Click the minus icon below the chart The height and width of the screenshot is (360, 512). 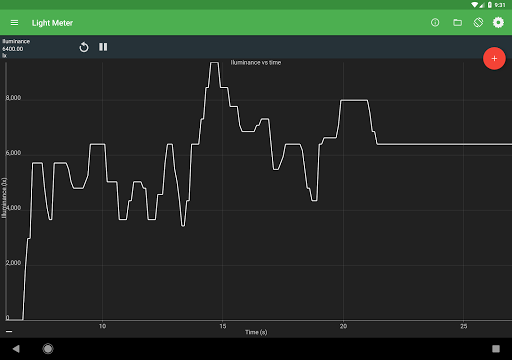9,331
